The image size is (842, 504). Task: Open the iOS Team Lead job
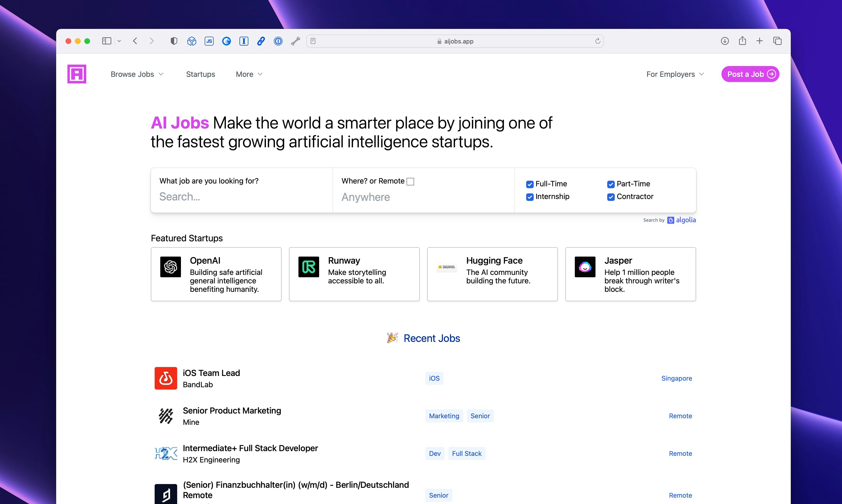point(211,373)
